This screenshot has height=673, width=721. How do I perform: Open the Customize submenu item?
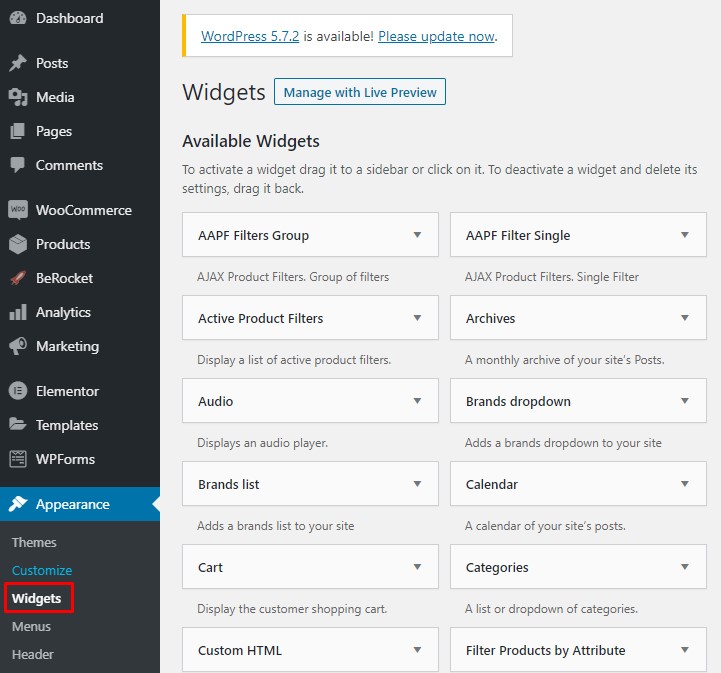pyautogui.click(x=42, y=570)
